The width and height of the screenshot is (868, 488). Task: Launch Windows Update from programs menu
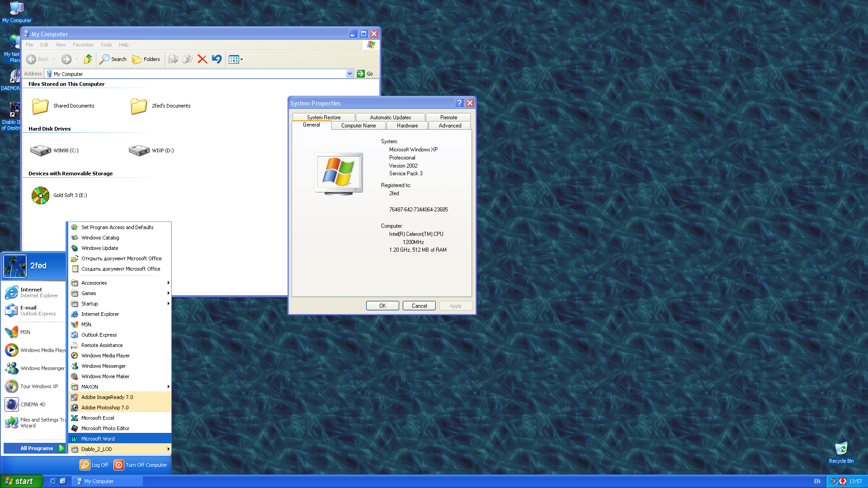click(120, 248)
